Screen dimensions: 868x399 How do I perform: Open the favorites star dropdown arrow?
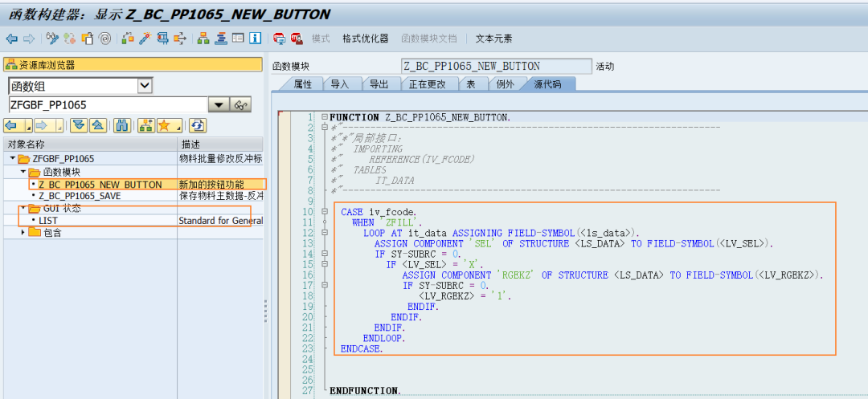click(x=178, y=125)
